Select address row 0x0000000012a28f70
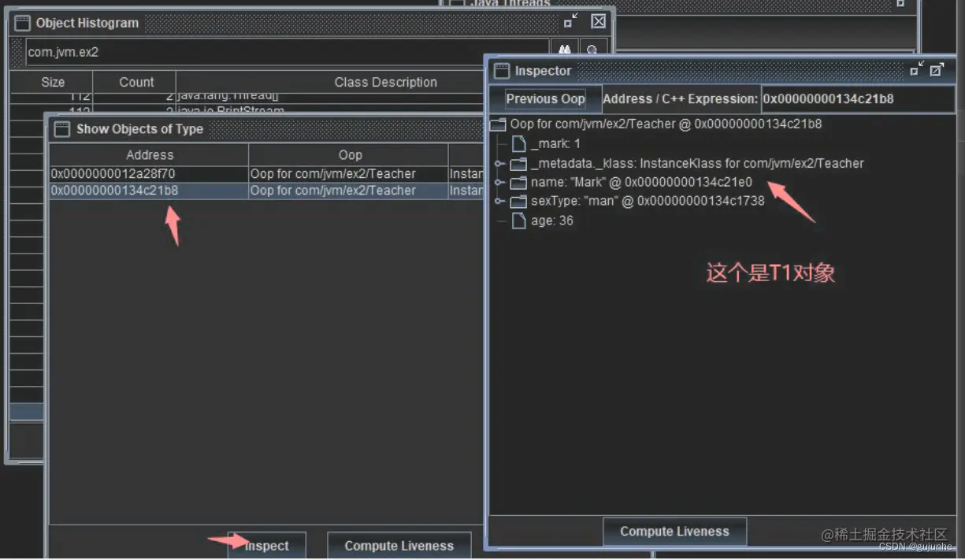This screenshot has height=560, width=965. click(149, 174)
